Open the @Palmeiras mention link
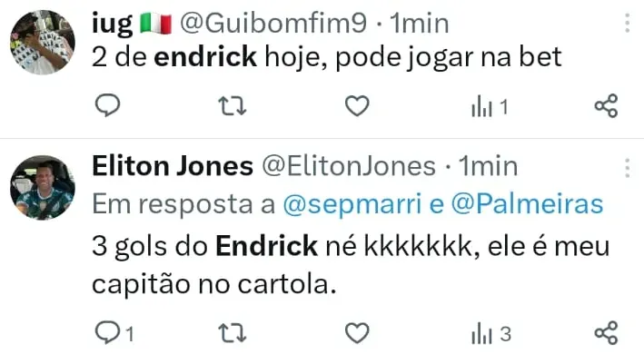The width and height of the screenshot is (644, 364). [x=527, y=204]
